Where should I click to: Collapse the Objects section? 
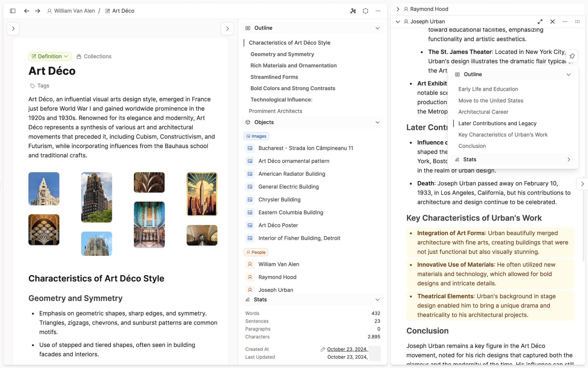[x=377, y=122]
